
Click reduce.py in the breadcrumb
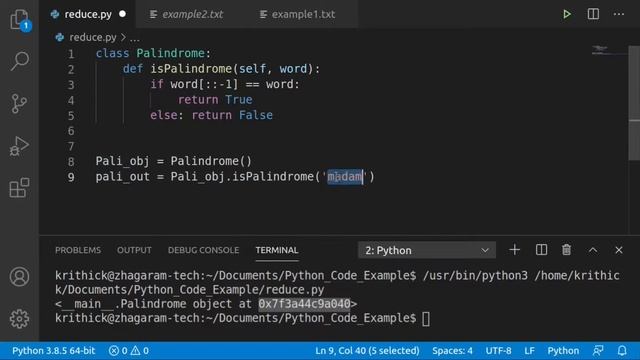pos(93,38)
